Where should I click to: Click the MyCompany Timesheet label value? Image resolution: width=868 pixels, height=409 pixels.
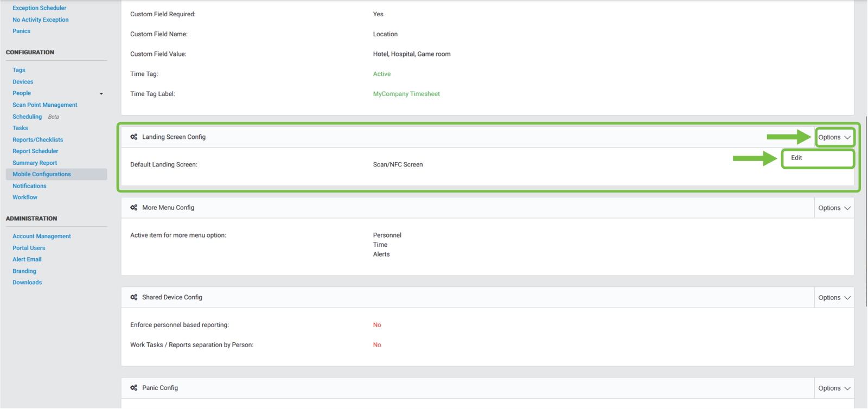click(x=406, y=94)
